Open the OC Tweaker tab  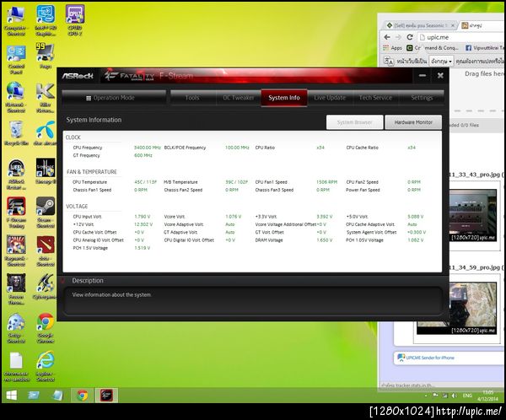click(x=239, y=98)
